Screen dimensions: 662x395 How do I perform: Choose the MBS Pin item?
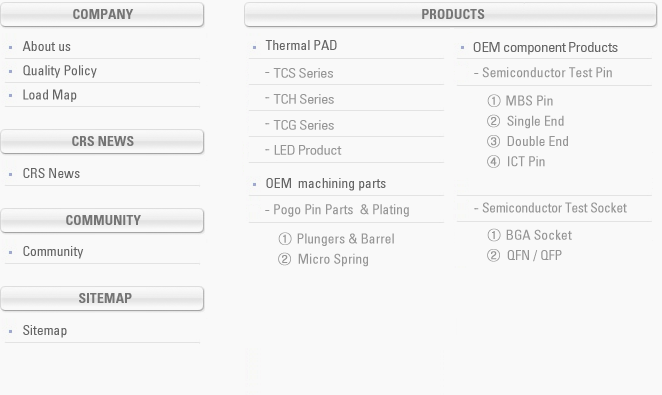529,101
